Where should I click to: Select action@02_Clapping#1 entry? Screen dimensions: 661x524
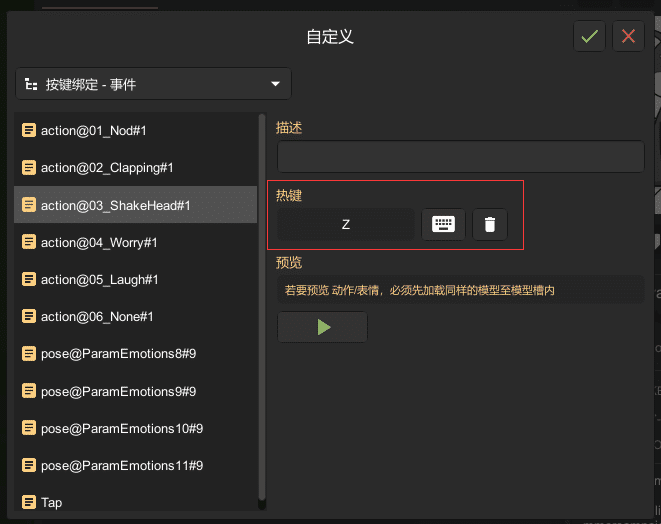pyautogui.click(x=135, y=168)
